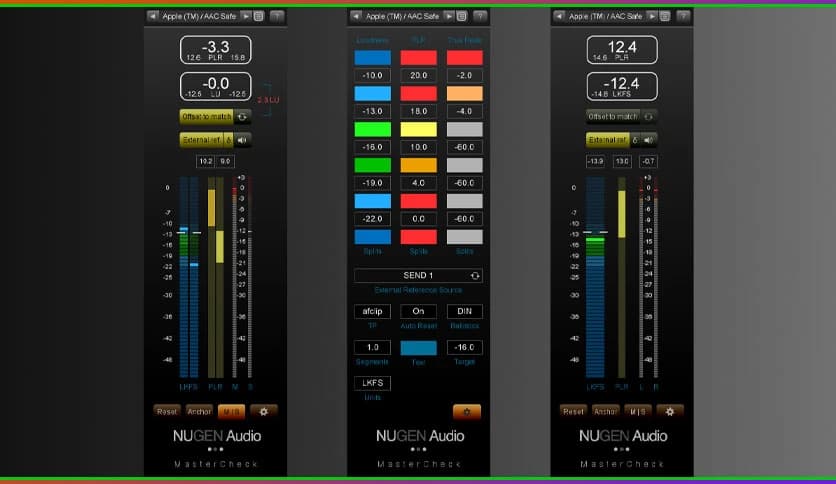836x484 pixels.
Task: Change the afclip TP mode selector
Action: [372, 311]
